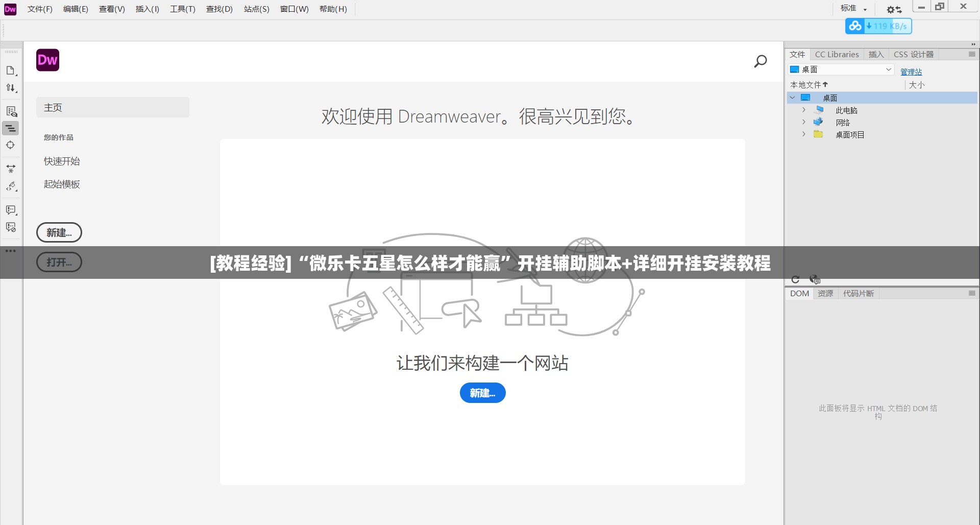
Task: Sort by the 本地文件 column header
Action: (x=809, y=85)
